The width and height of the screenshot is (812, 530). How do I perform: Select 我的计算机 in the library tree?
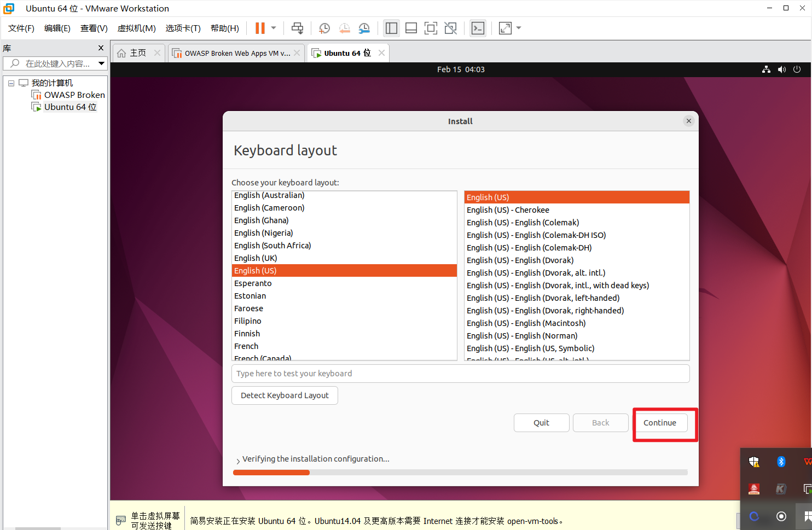(52, 83)
